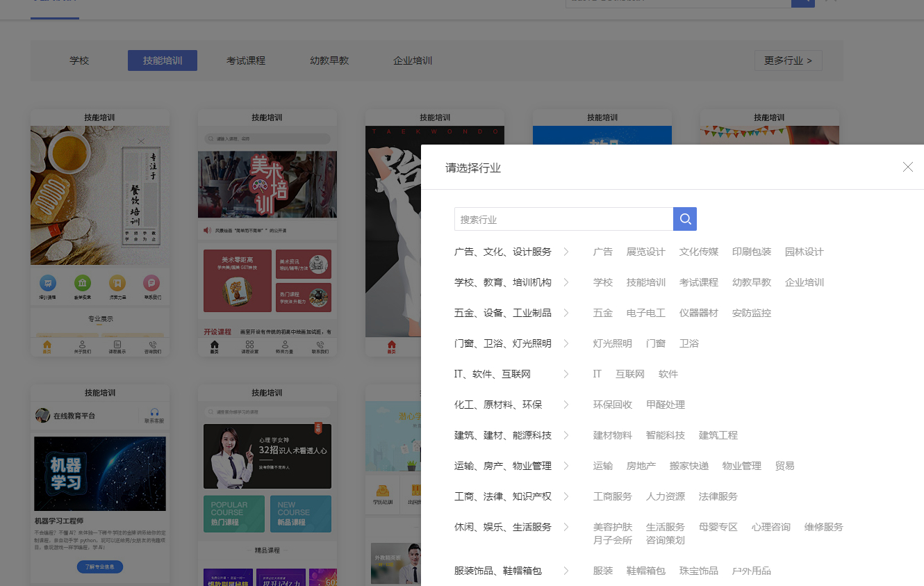The width and height of the screenshot is (924, 586).
Task: Click the blue magnifier search icon in the dialog
Action: tap(685, 218)
